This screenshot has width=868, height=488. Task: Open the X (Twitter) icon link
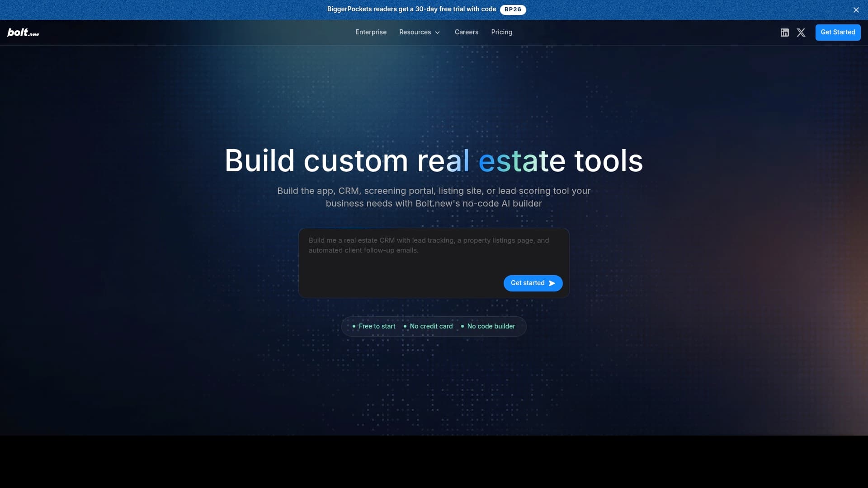pyautogui.click(x=801, y=33)
